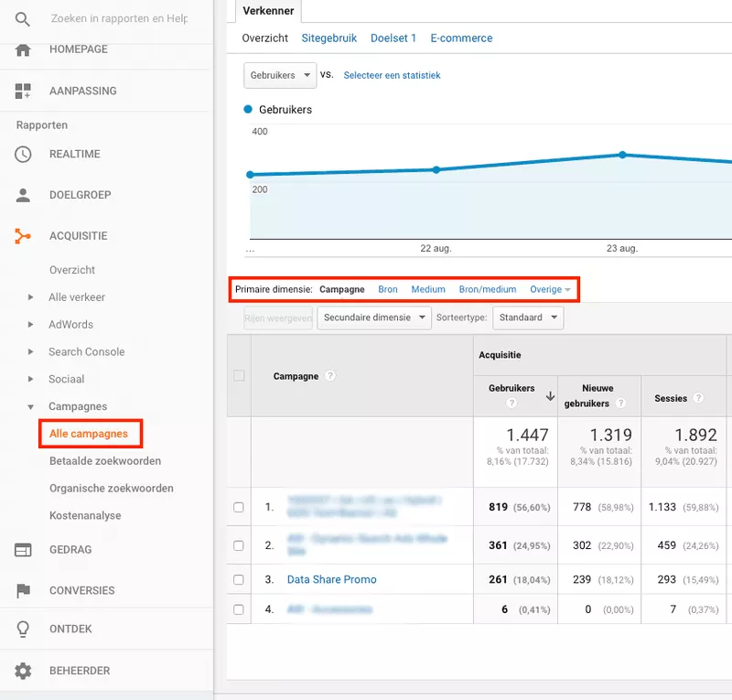Viewport: 732px width, 700px height.
Task: Switch to the Sitegebruik tab
Action: click(x=329, y=38)
